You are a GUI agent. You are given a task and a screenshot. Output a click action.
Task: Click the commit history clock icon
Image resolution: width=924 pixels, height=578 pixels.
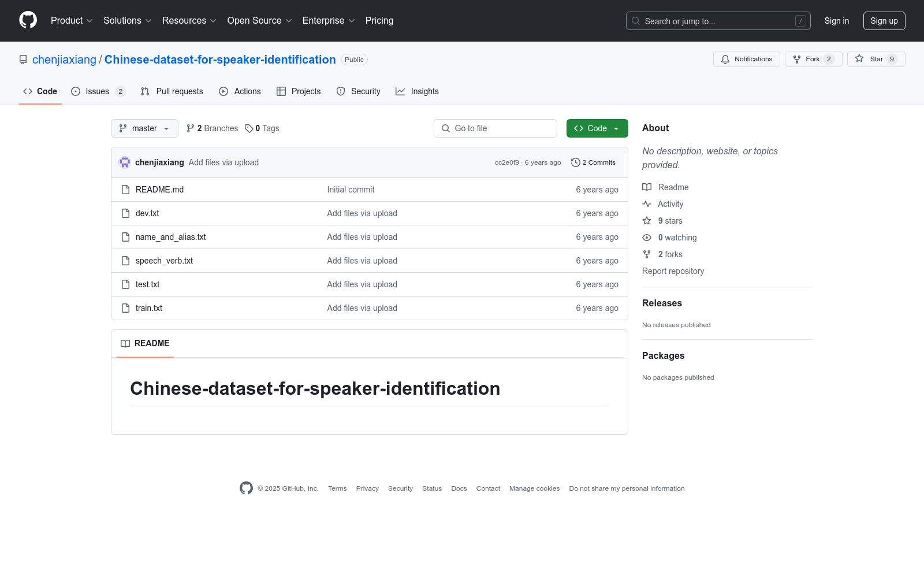pyautogui.click(x=575, y=162)
